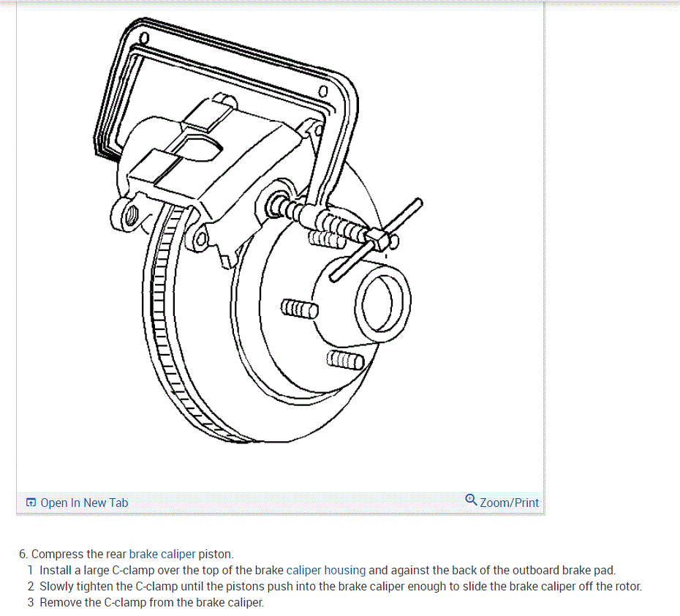Open the 'brake caliper' link in step 6
The image size is (680, 616).
click(162, 554)
